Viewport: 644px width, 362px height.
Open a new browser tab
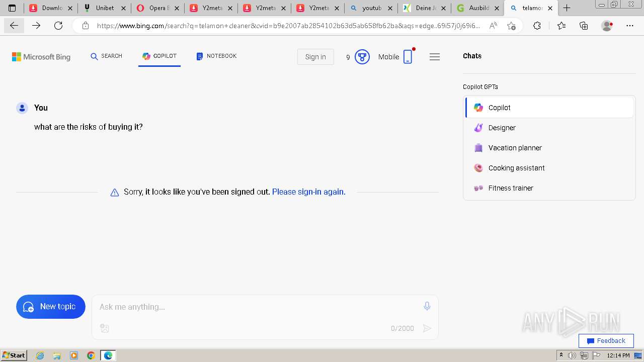(x=567, y=8)
